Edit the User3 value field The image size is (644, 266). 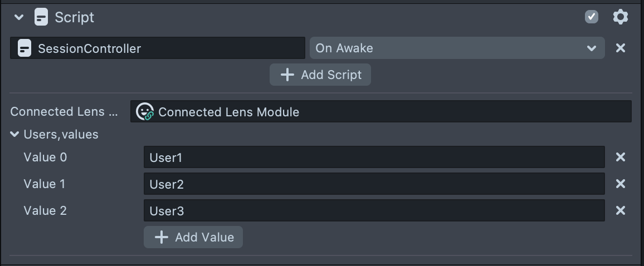point(373,211)
